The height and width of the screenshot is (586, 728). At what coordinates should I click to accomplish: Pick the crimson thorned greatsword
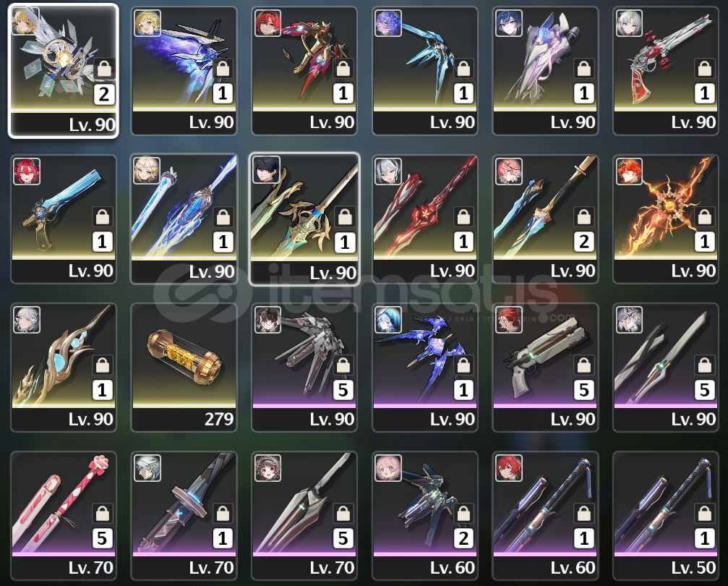point(425,219)
